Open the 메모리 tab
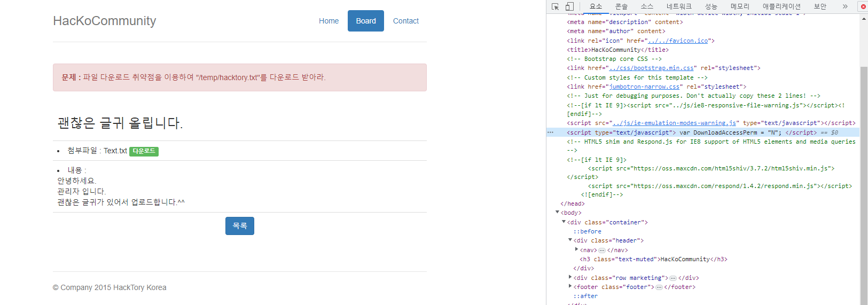This screenshot has width=868, height=305. tap(740, 6)
